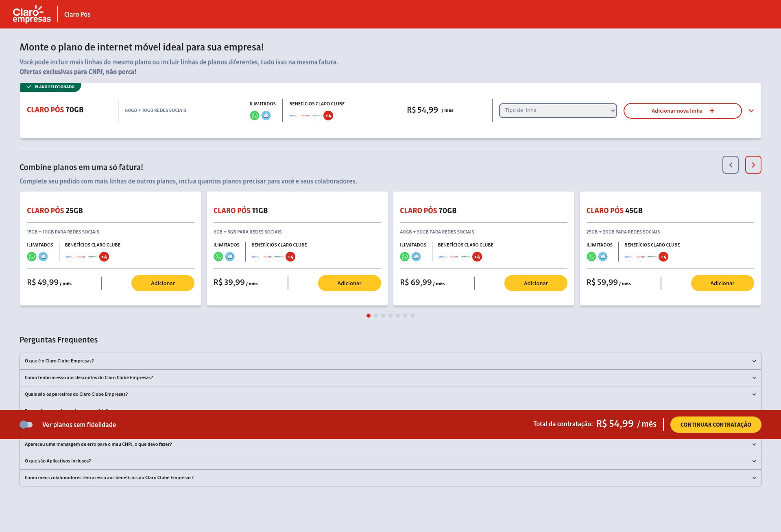Screen dimensions: 781x532
Task: Select the last carousel page dot
Action: [412, 316]
